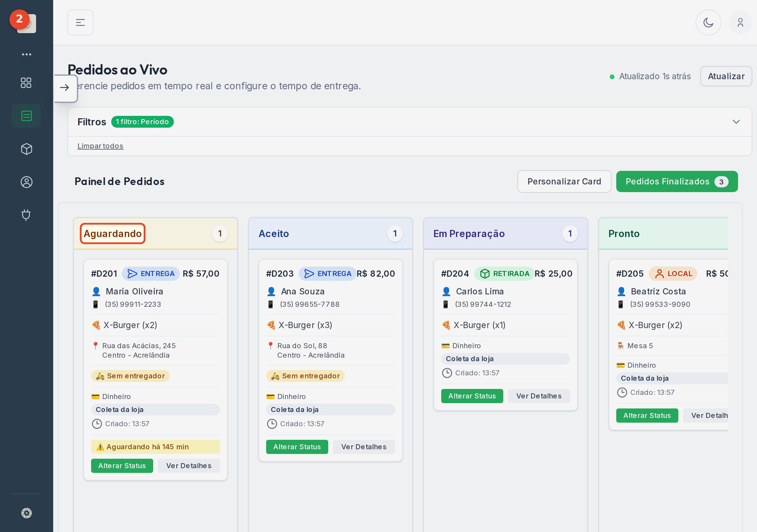This screenshot has height=532, width=757.
Task: Open Pedidos Finalizados
Action: [677, 181]
